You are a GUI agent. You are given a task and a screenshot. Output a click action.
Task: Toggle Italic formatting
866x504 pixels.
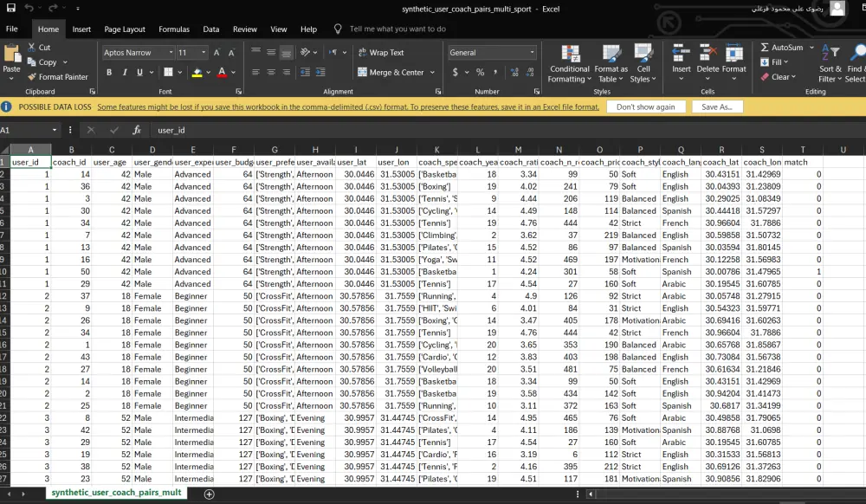click(x=125, y=72)
